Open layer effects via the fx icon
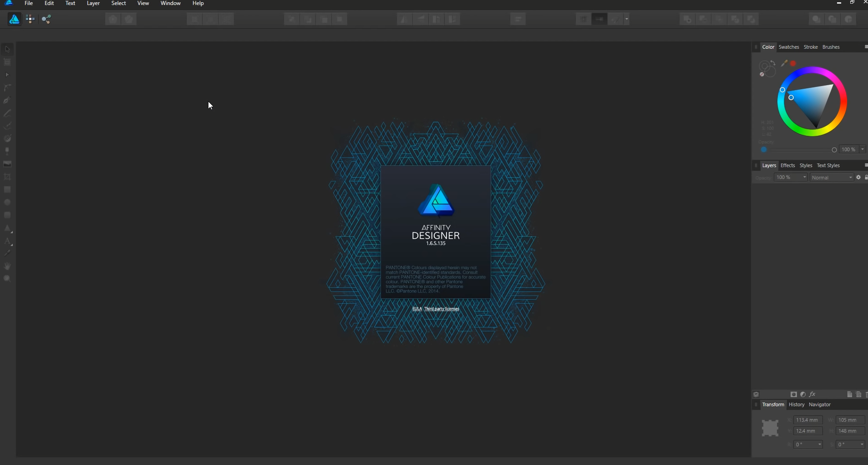This screenshot has width=868, height=465. point(812,394)
